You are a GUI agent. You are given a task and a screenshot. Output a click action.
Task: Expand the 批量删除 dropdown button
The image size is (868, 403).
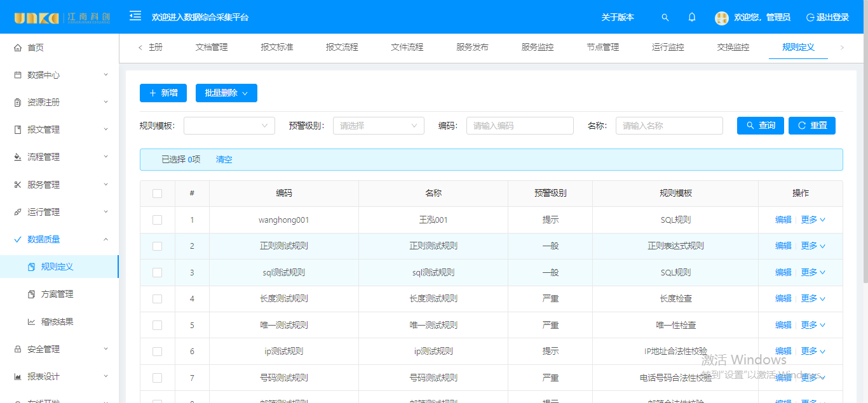[x=226, y=93]
